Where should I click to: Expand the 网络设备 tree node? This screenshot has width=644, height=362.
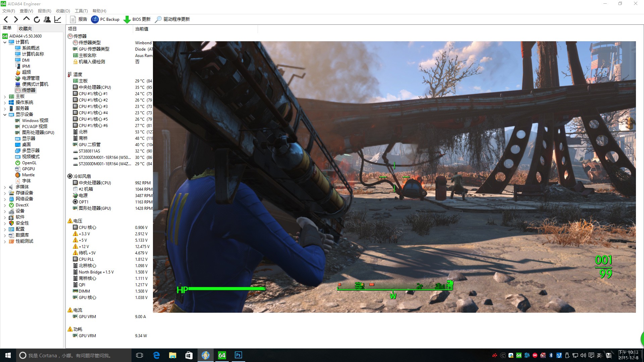point(5,199)
